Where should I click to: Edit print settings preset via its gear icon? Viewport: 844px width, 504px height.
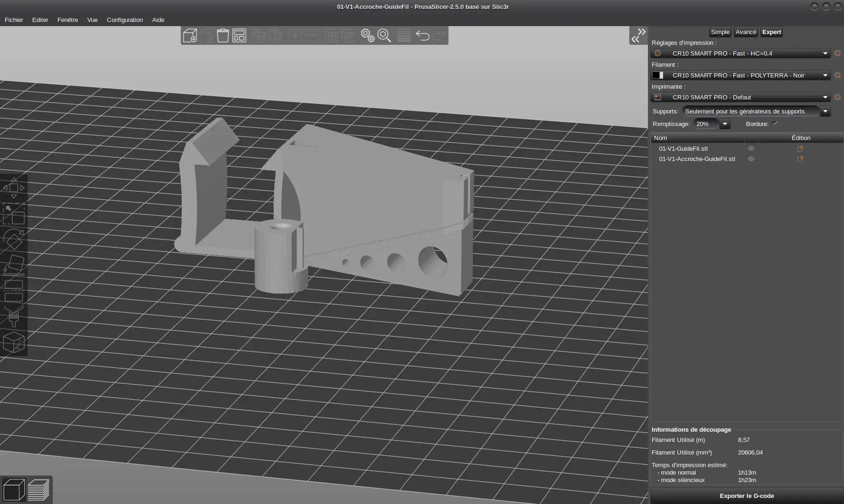[x=837, y=53]
